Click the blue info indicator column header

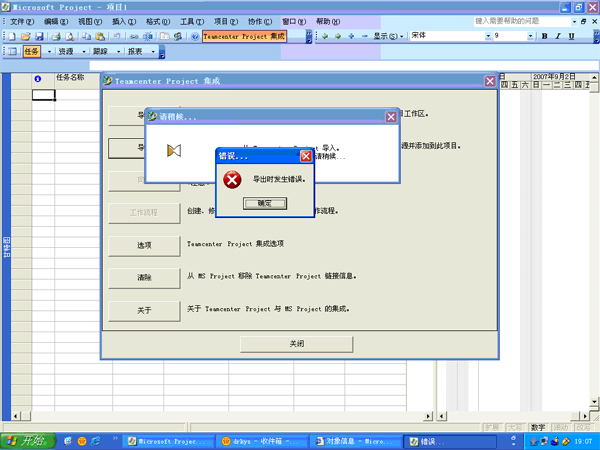tap(38, 79)
